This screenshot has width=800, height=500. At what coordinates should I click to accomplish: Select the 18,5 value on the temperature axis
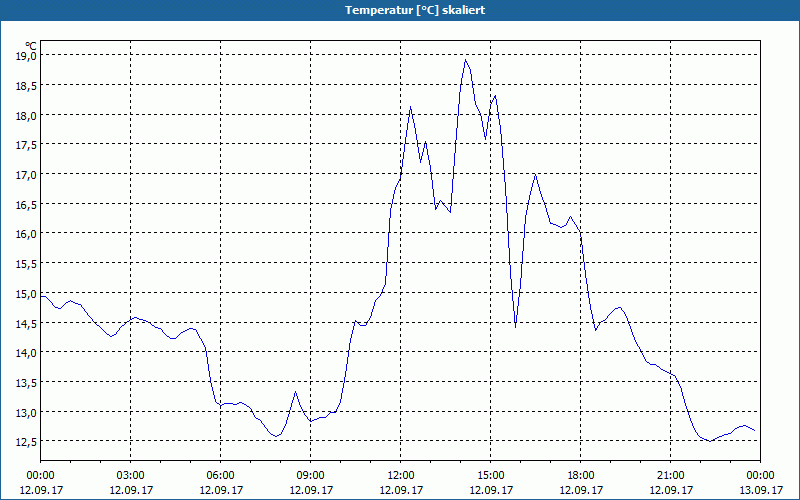[x=26, y=85]
